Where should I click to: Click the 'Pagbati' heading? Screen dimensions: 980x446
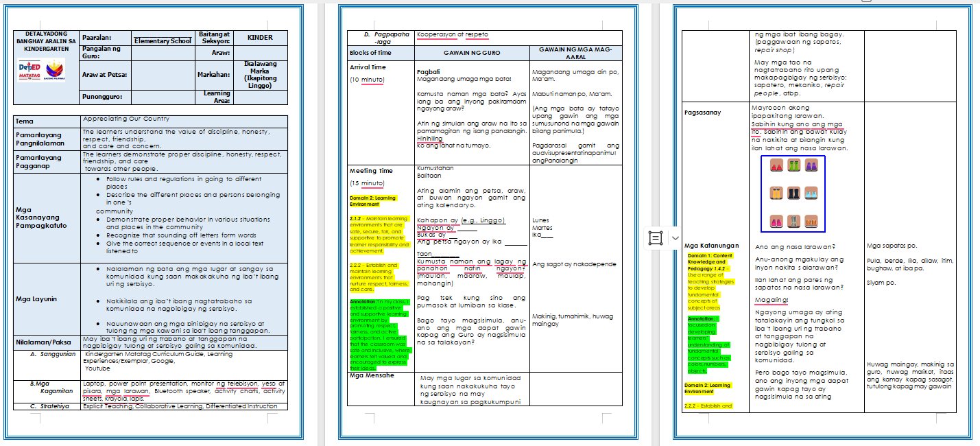[x=428, y=71]
